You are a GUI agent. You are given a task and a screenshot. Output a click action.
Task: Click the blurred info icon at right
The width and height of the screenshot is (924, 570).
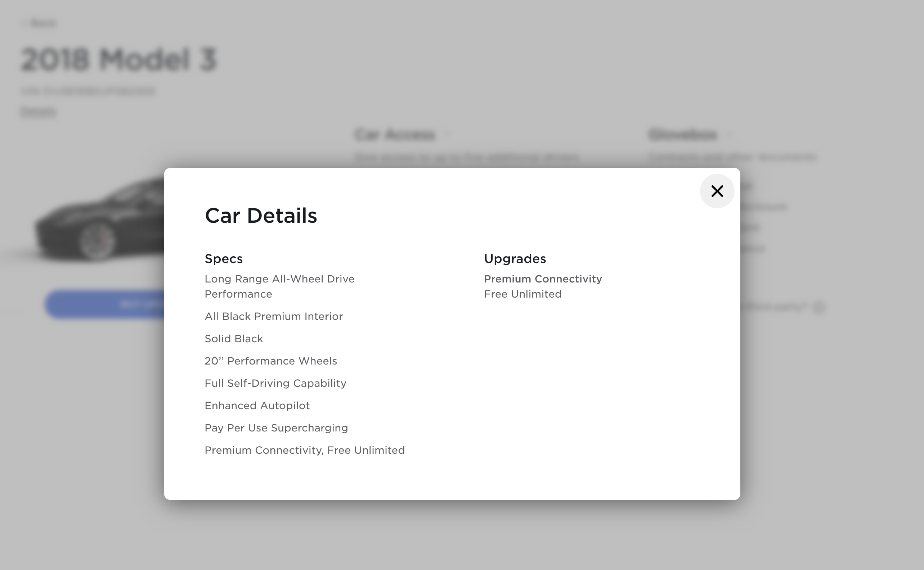pyautogui.click(x=819, y=307)
